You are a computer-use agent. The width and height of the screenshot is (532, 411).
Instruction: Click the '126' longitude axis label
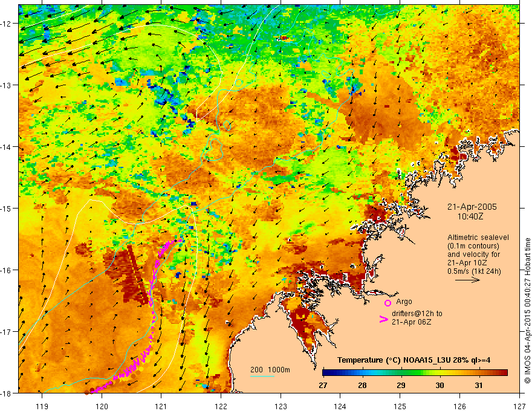[459, 406]
